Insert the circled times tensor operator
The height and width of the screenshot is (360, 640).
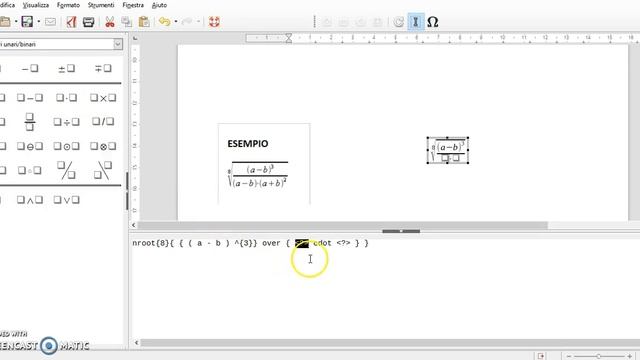pyautogui.click(x=103, y=146)
